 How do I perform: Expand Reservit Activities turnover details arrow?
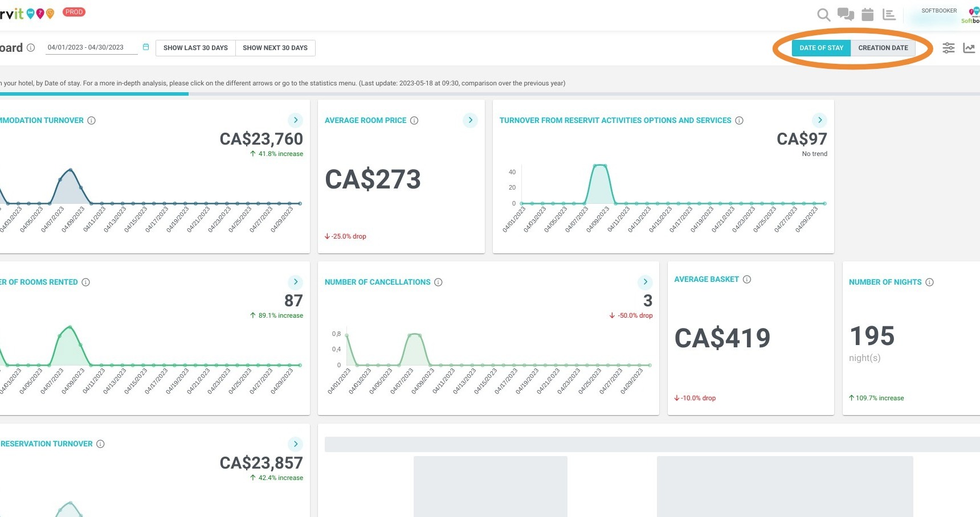pos(819,120)
